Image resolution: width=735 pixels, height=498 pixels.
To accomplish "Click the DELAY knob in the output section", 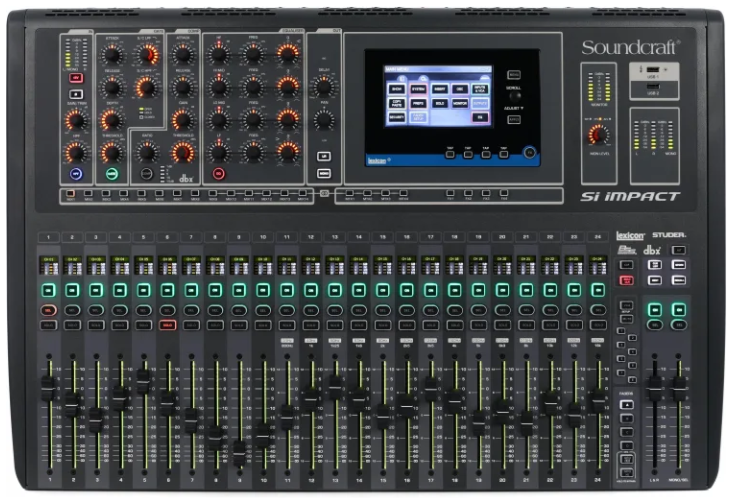I will tap(323, 87).
